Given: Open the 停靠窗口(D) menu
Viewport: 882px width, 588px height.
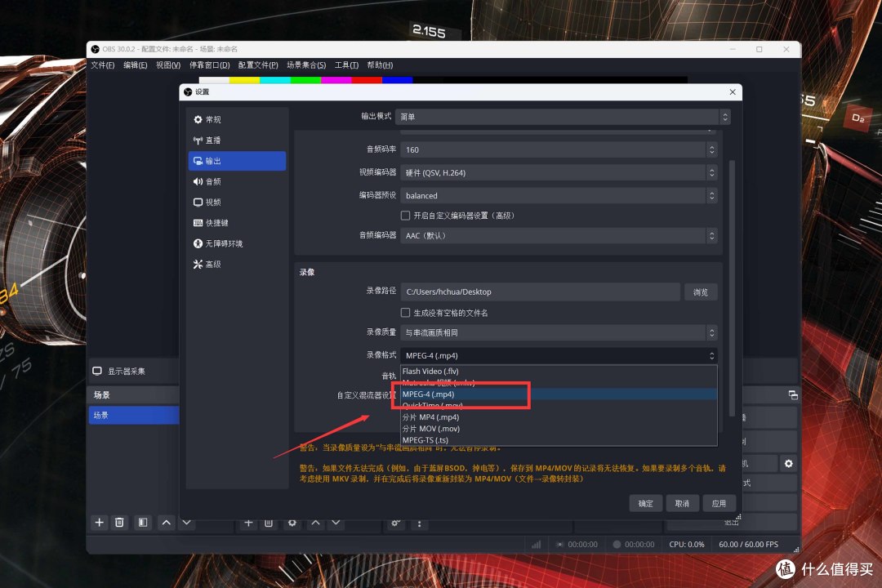Looking at the screenshot, I should click(x=209, y=65).
